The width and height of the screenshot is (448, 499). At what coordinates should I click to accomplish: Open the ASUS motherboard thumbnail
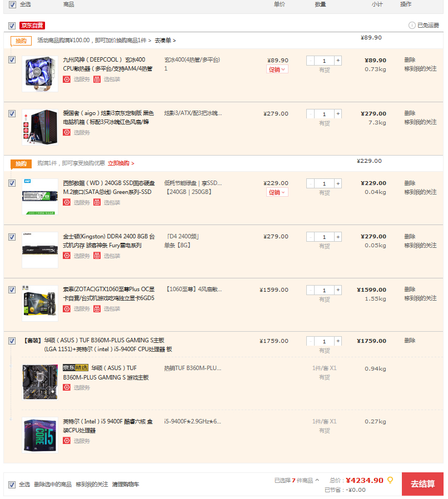tap(40, 382)
